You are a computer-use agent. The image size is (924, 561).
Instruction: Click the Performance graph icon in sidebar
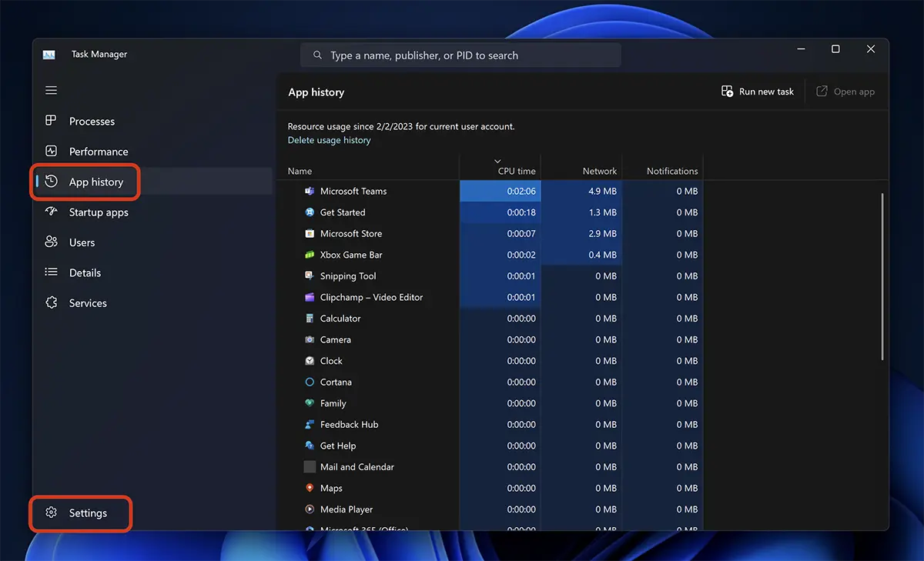[51, 152]
